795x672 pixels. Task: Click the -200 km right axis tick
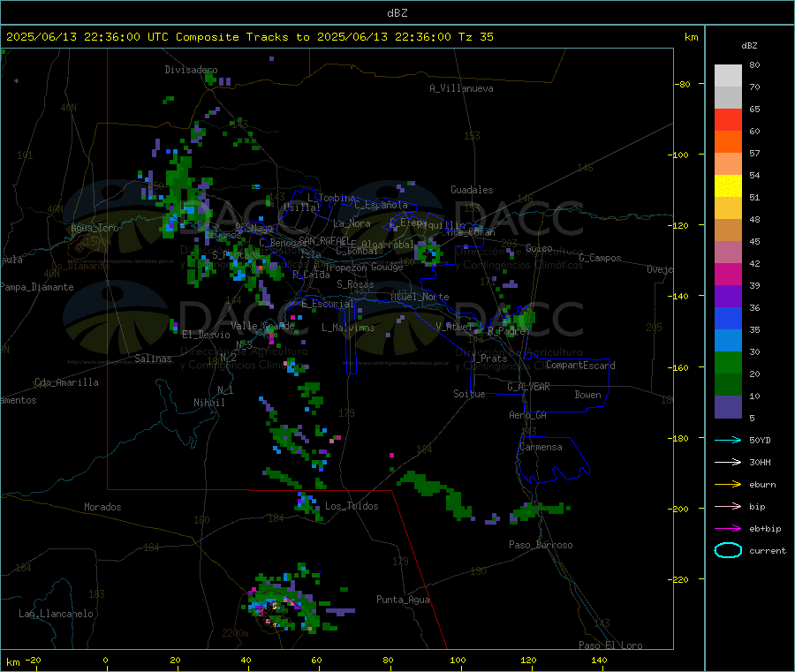coord(680,509)
